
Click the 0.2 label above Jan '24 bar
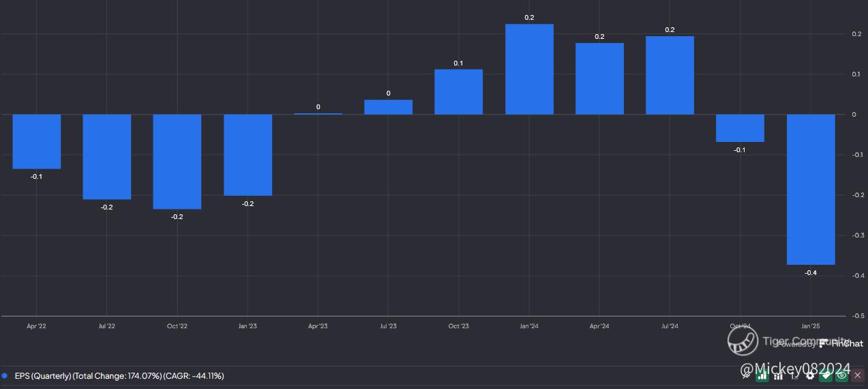[x=529, y=18]
